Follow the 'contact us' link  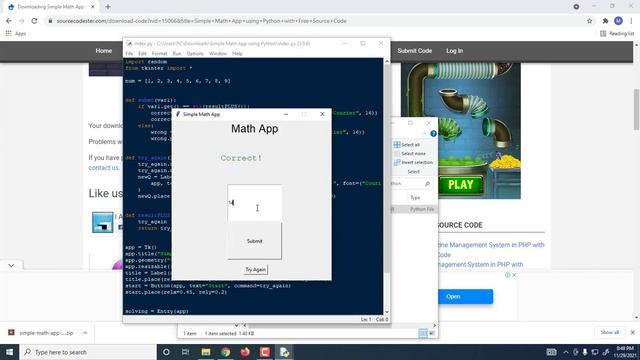click(x=104, y=168)
